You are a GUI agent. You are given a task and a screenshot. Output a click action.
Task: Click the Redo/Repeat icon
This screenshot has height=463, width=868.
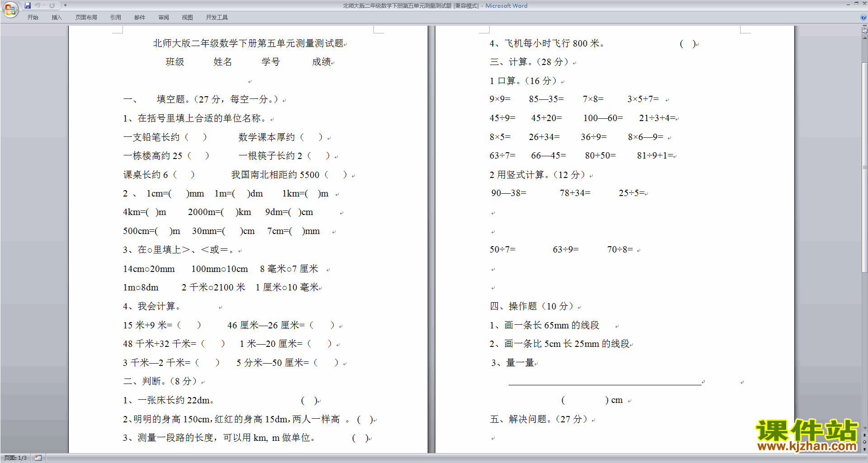tap(52, 5)
